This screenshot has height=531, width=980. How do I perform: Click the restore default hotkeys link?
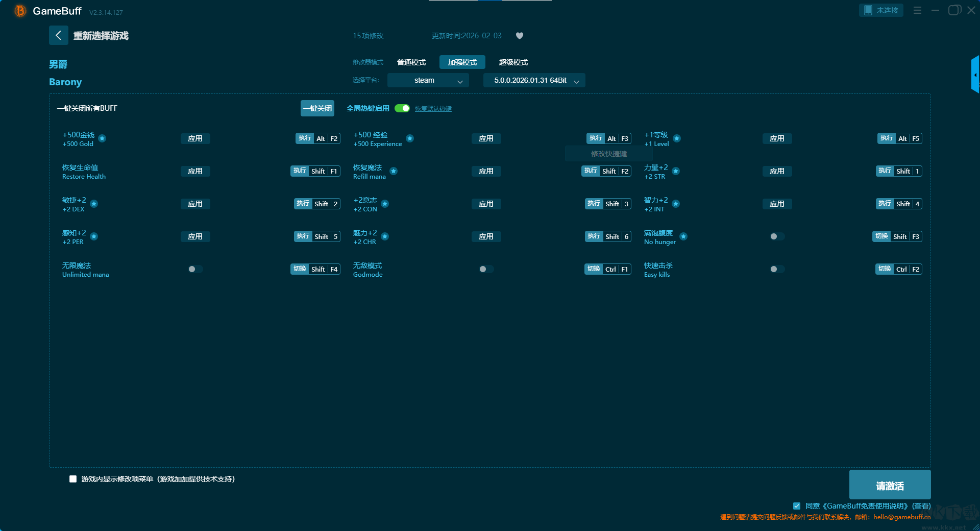433,109
